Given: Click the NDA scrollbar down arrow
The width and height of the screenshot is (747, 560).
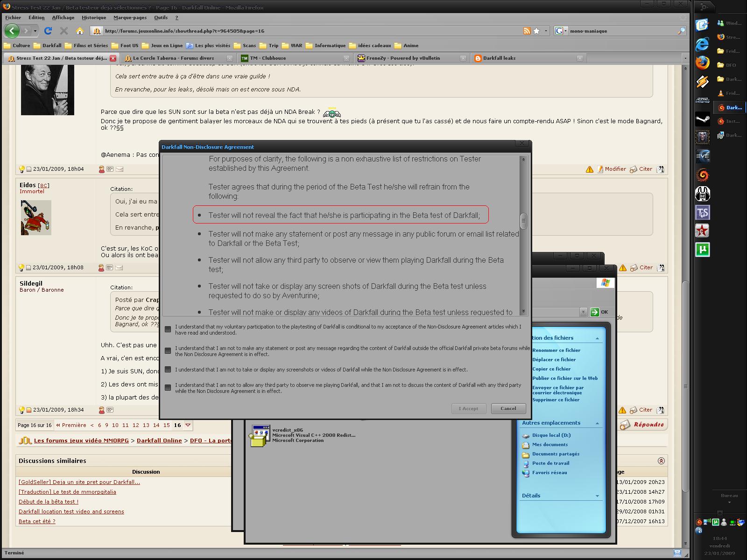Looking at the screenshot, I should (523, 311).
